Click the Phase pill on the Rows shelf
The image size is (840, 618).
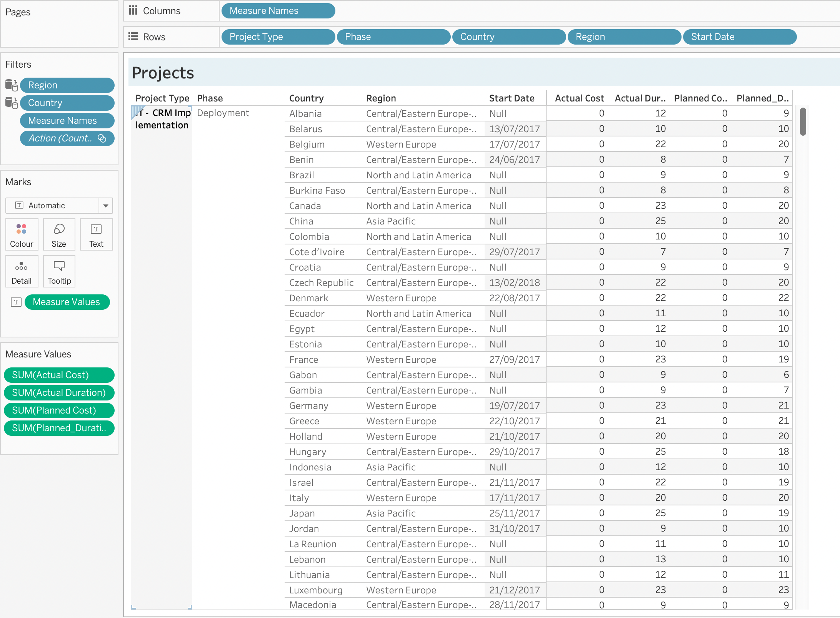(x=393, y=37)
